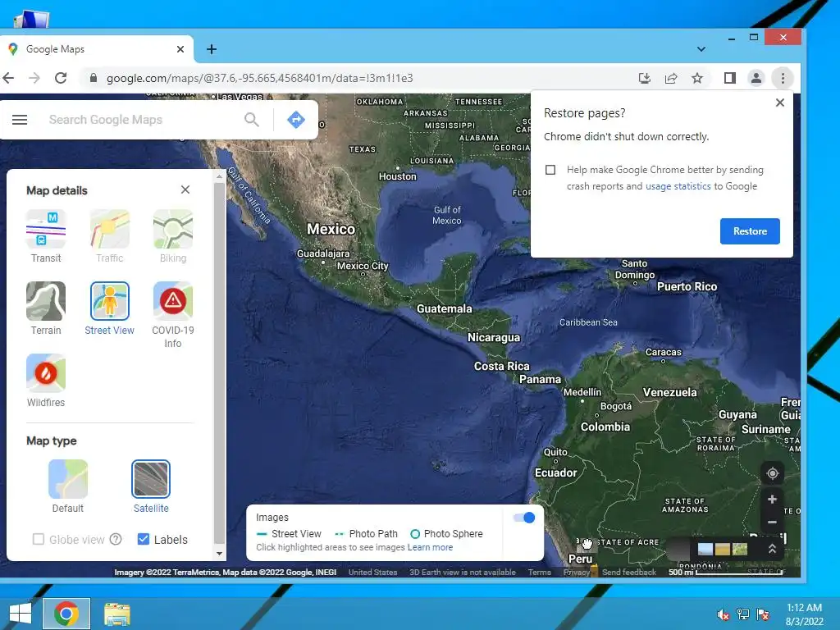Open the Windows Start menu
840x630 pixels.
click(x=20, y=614)
